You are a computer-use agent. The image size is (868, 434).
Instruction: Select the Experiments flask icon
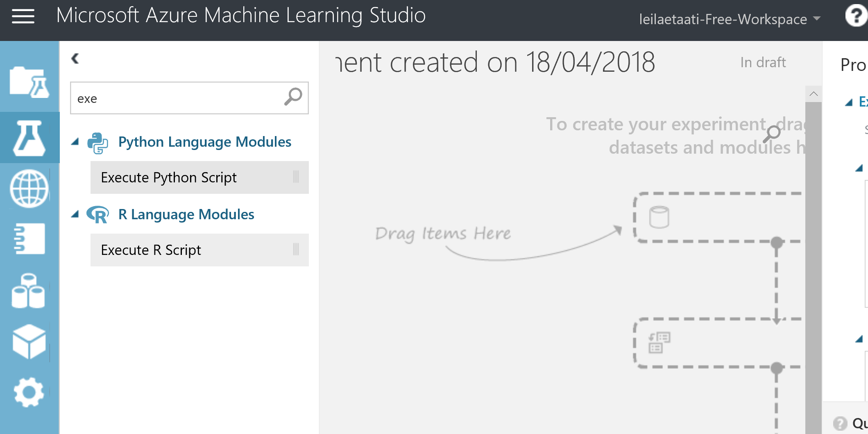tap(29, 138)
